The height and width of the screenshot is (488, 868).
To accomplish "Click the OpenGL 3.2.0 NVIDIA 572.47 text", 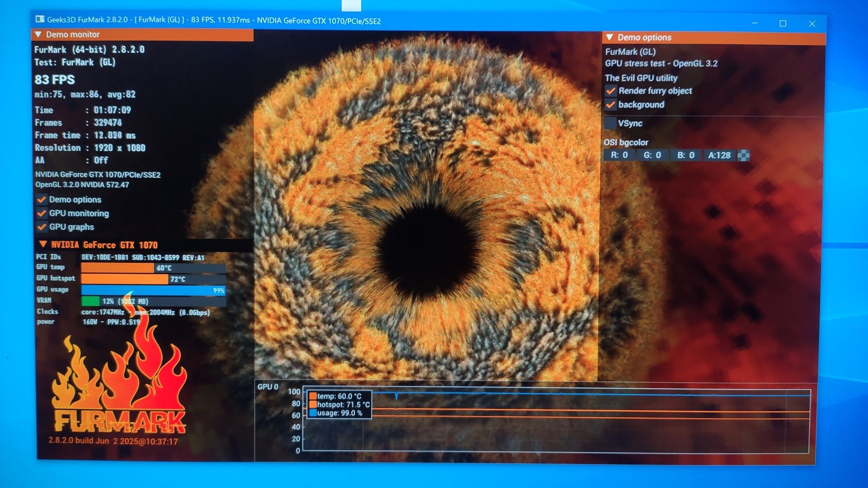I will 82,185.
